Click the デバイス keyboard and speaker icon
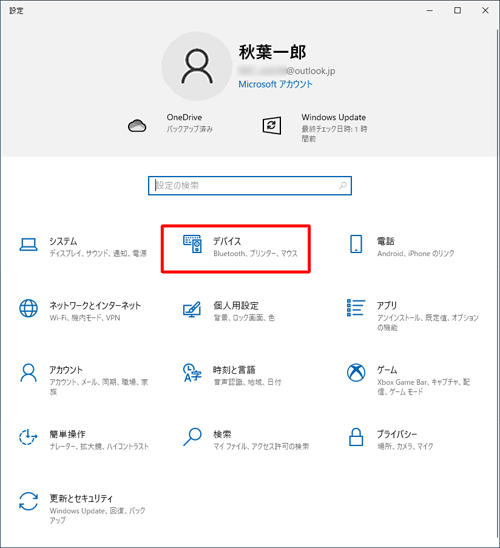Image resolution: width=500 pixels, height=548 pixels. pyautogui.click(x=192, y=244)
